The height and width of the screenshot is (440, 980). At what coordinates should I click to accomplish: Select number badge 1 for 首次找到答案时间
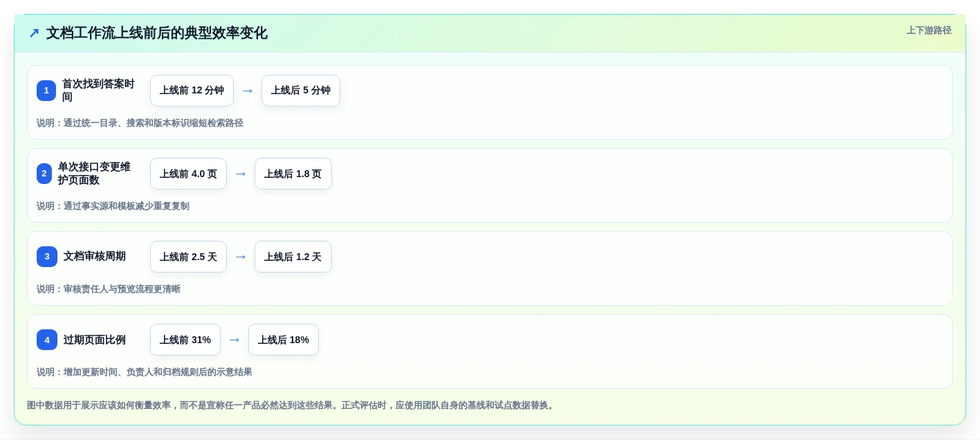click(46, 91)
